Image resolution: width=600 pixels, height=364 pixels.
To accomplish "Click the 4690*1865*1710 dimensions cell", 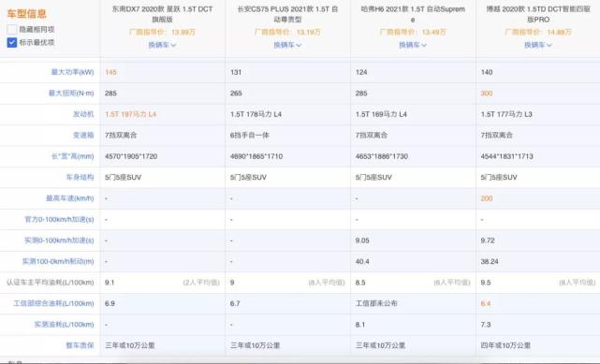I will [256, 156].
